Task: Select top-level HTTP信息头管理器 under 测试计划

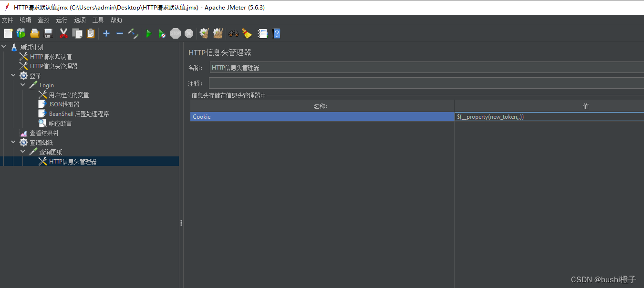Action: [x=54, y=66]
